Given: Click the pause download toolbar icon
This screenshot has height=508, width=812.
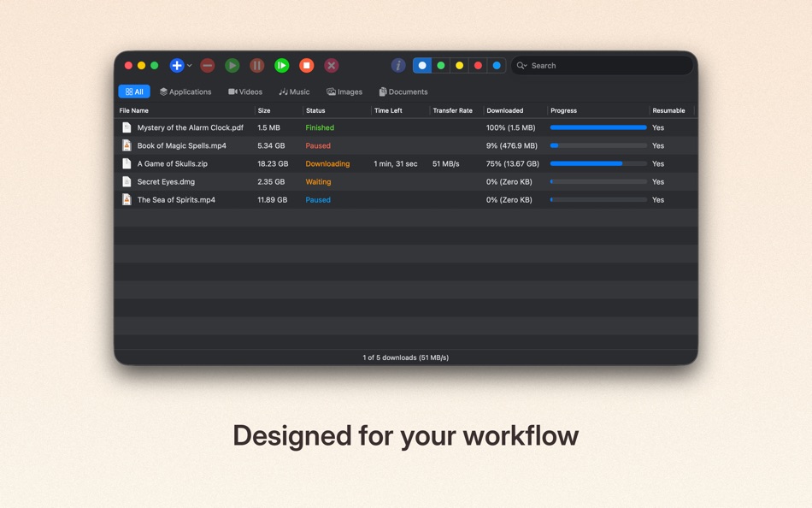Looking at the screenshot, I should (257, 65).
